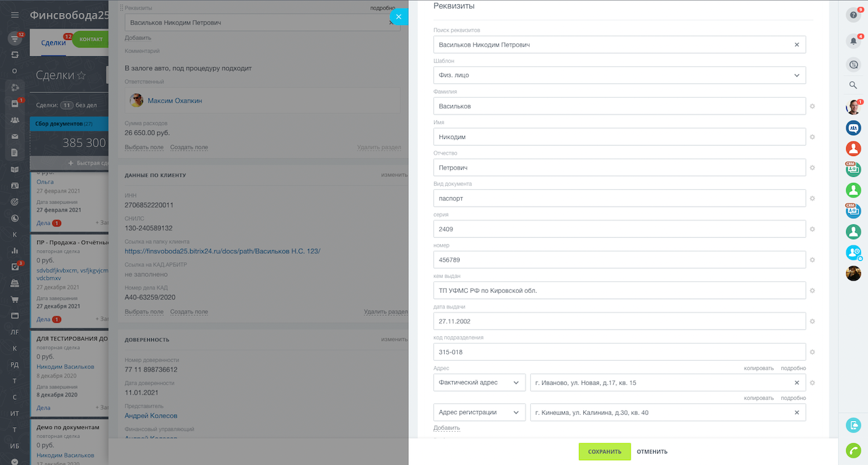Image resolution: width=868 pixels, height=465 pixels.
Task: Click into the Отчество field
Action: (619, 167)
